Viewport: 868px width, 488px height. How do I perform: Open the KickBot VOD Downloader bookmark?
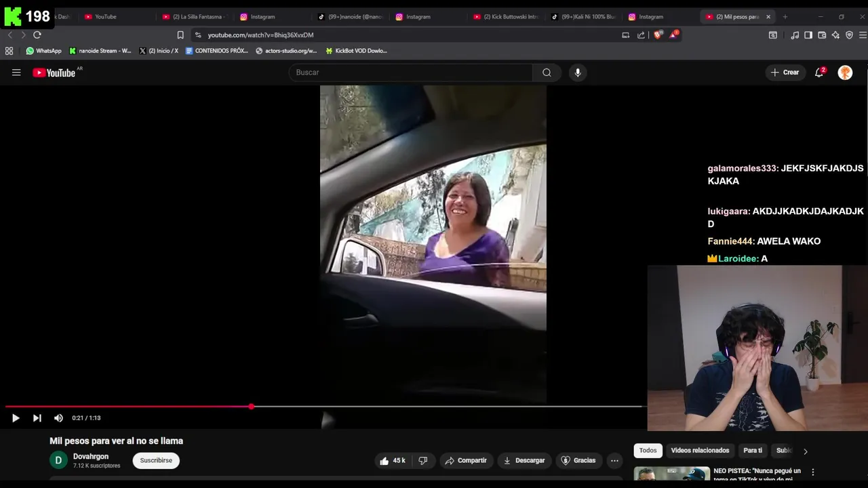tap(356, 51)
